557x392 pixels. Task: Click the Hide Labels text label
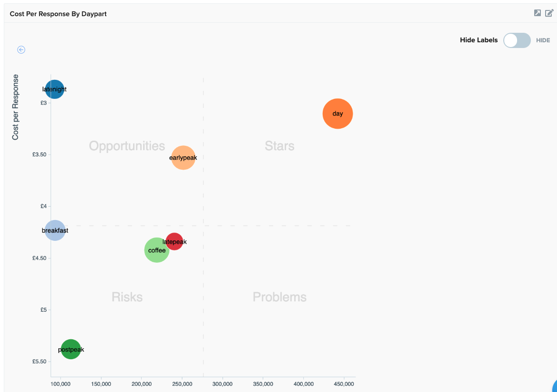coord(479,40)
